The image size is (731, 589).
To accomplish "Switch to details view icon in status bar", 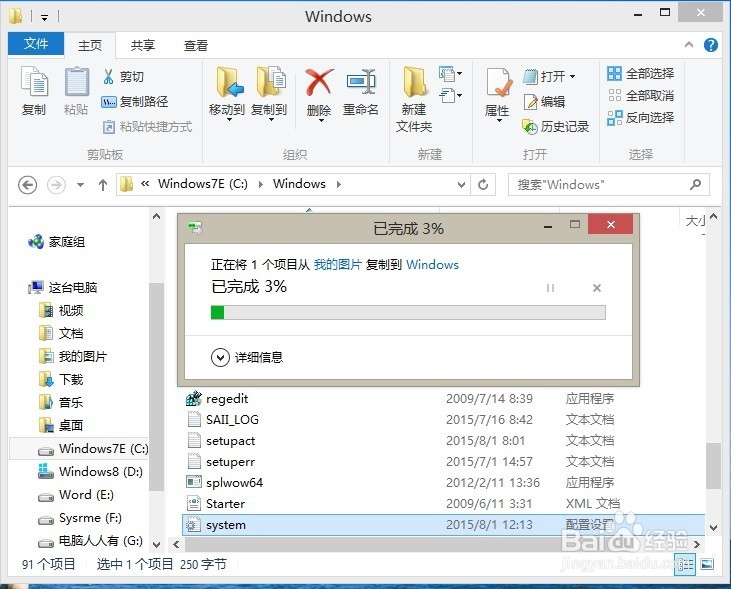I will 685,565.
